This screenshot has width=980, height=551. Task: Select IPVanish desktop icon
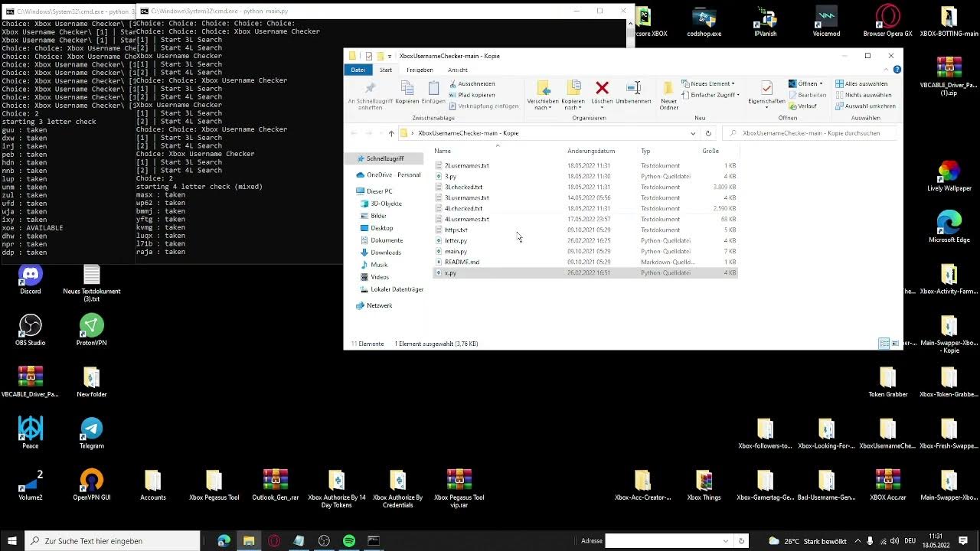(765, 21)
